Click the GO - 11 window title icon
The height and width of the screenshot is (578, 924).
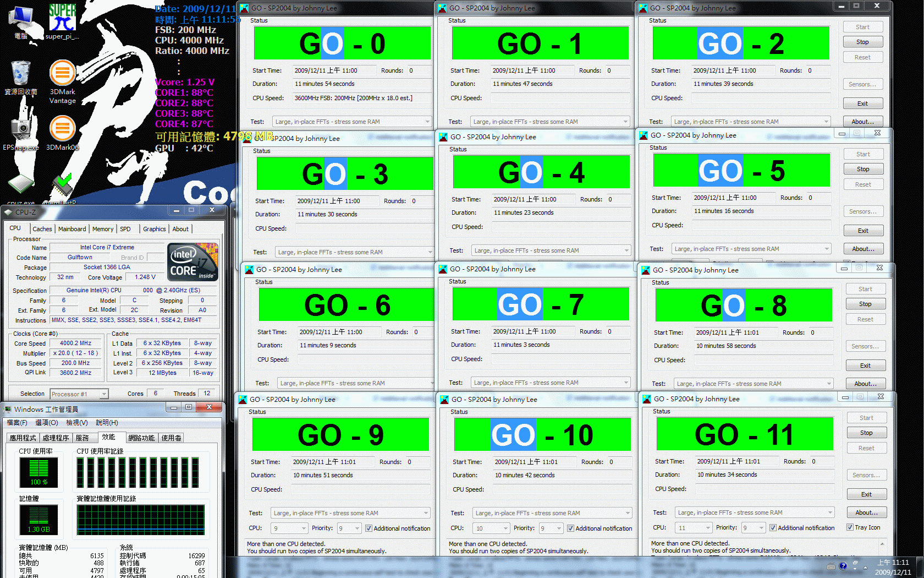(x=647, y=399)
